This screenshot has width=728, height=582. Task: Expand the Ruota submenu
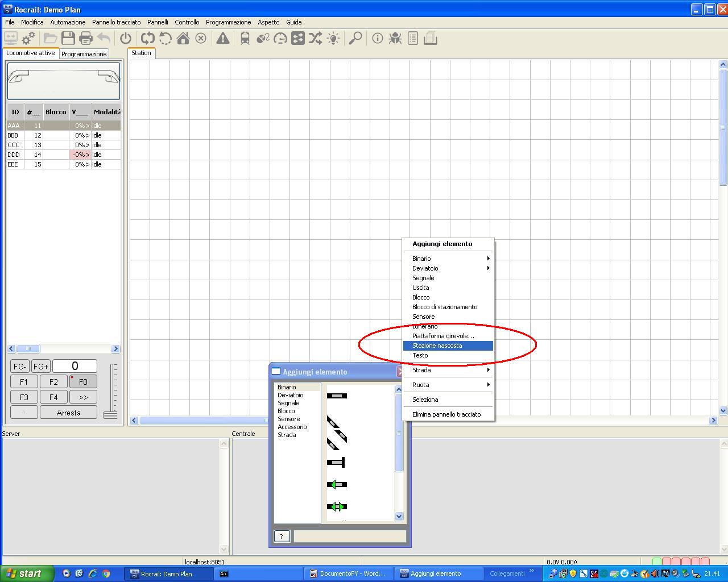pyautogui.click(x=448, y=385)
